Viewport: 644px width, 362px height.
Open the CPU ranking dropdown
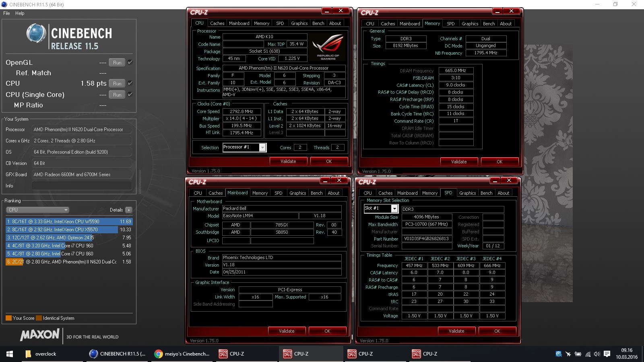click(38, 210)
